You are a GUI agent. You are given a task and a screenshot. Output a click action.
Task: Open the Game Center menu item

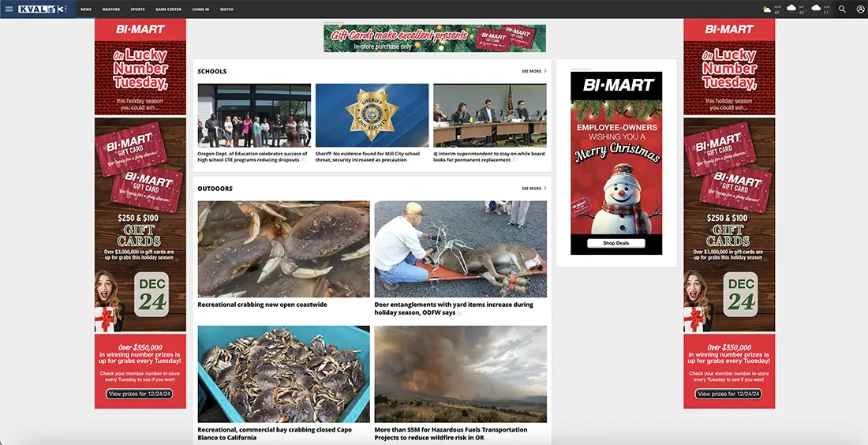(168, 9)
